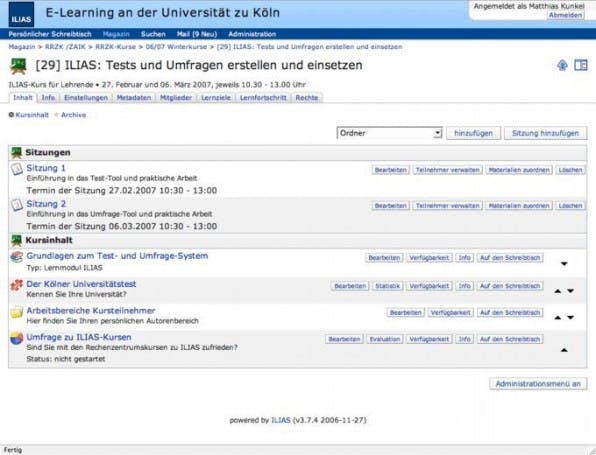Click the learning module icon for Grundlagen
The height and width of the screenshot is (455, 596).
pyautogui.click(x=17, y=257)
